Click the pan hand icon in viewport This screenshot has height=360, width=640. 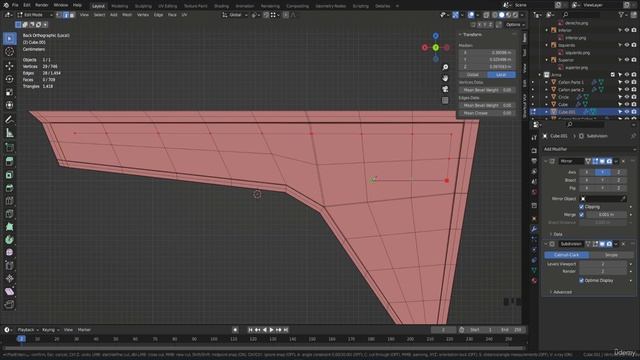point(445,78)
